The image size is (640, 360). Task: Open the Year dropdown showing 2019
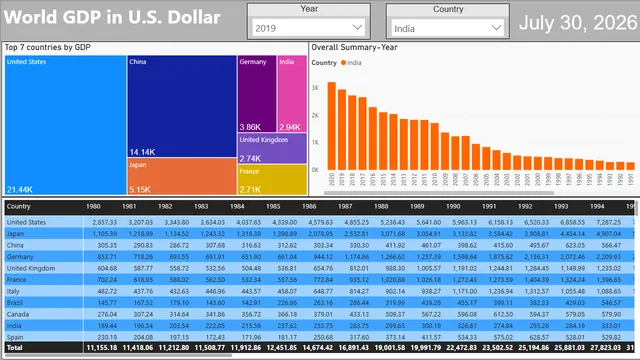pyautogui.click(x=309, y=28)
